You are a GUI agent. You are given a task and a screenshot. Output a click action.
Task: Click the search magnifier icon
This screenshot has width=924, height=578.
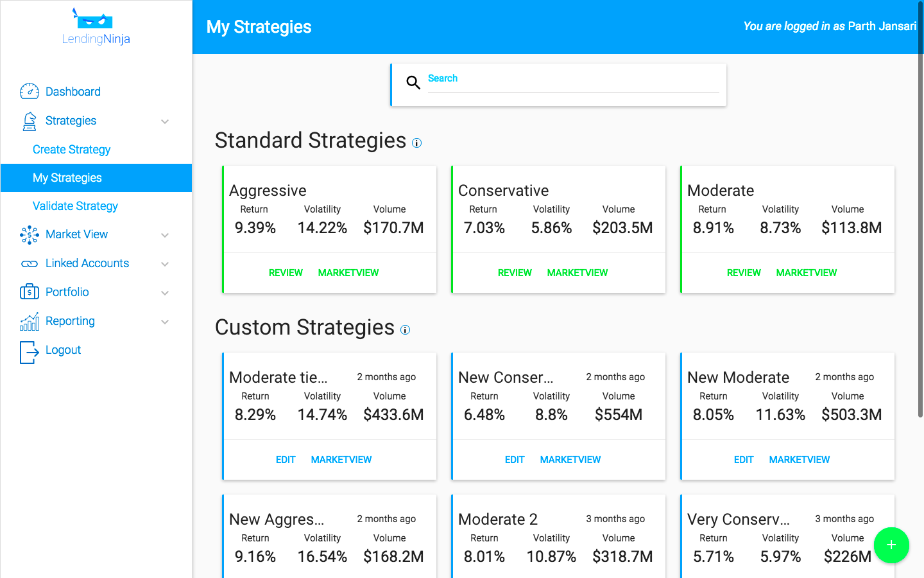coord(413,82)
